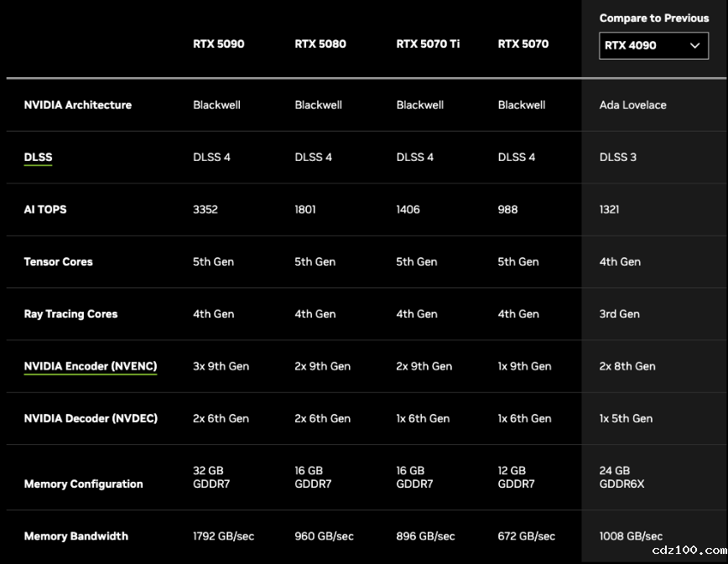The width and height of the screenshot is (728, 564).
Task: Select the NVIDIA Architecture row label
Action: (77, 105)
